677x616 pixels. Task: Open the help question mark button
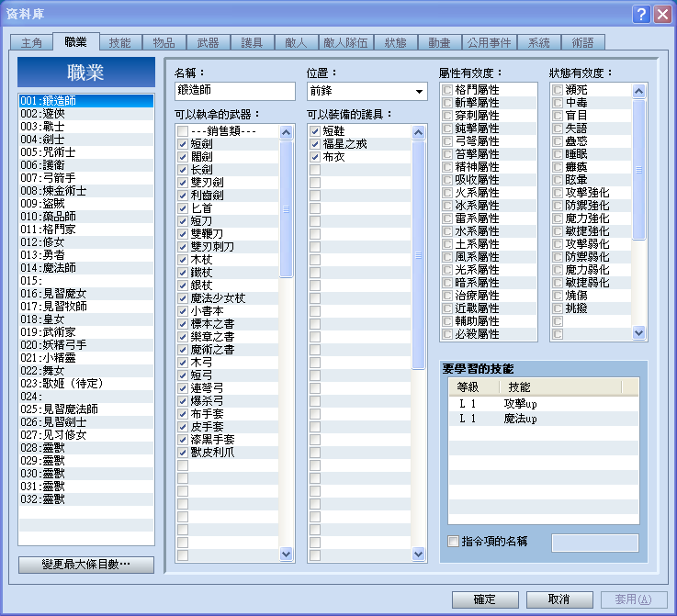(641, 15)
